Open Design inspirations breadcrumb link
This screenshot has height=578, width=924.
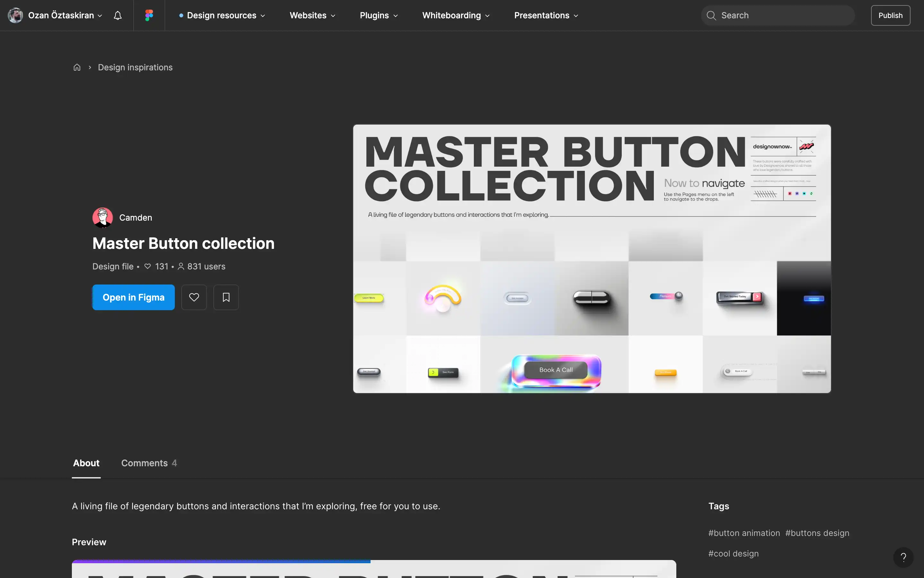(x=135, y=67)
